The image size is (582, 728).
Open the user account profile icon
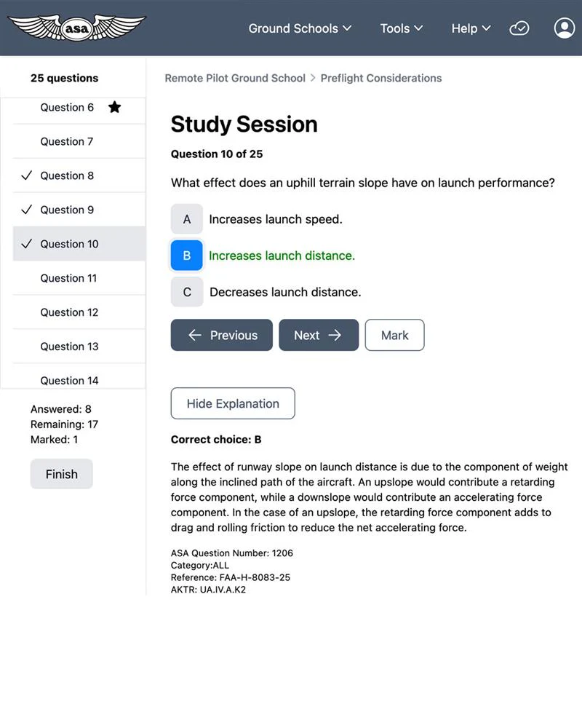(x=565, y=28)
